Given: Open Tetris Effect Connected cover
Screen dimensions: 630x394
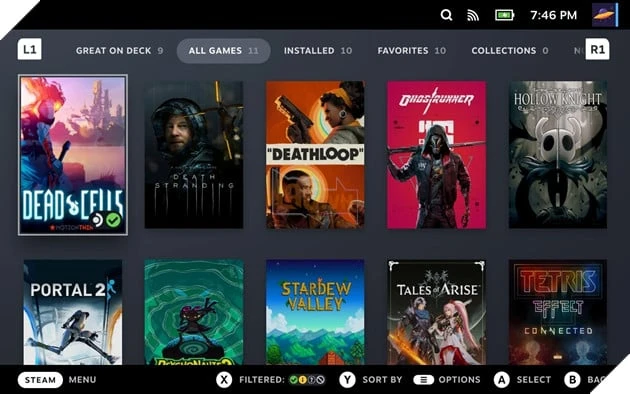Looking at the screenshot, I should pyautogui.click(x=558, y=312).
